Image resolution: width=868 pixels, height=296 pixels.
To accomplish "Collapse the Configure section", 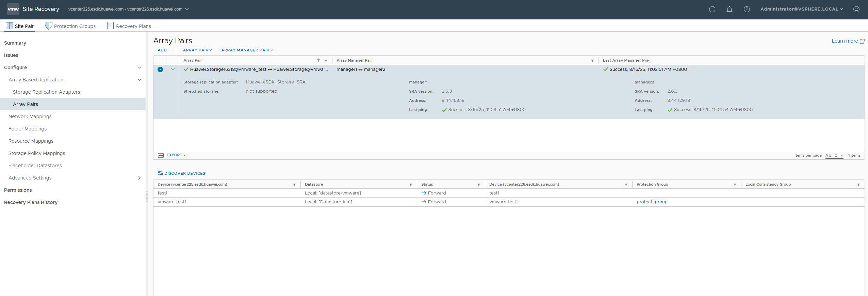I will [x=139, y=67].
